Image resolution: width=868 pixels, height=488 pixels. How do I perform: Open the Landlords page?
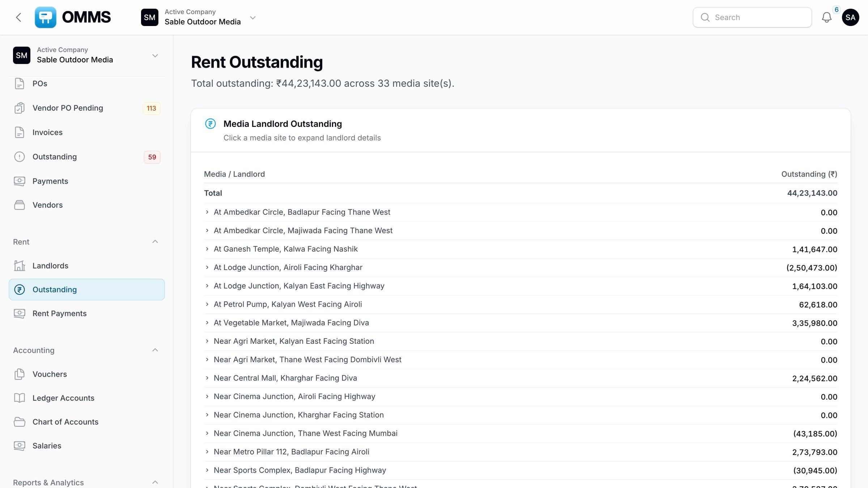[x=87, y=266]
